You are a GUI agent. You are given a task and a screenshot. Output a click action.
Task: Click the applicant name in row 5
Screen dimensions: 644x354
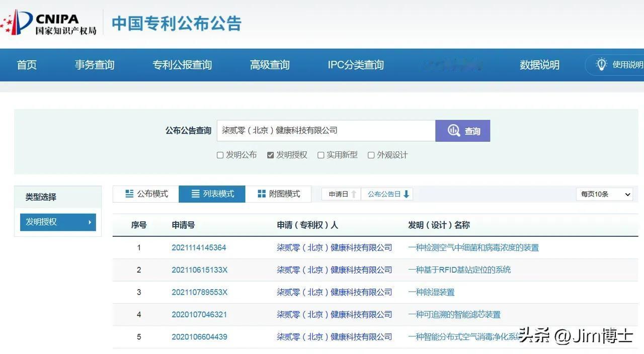(335, 337)
